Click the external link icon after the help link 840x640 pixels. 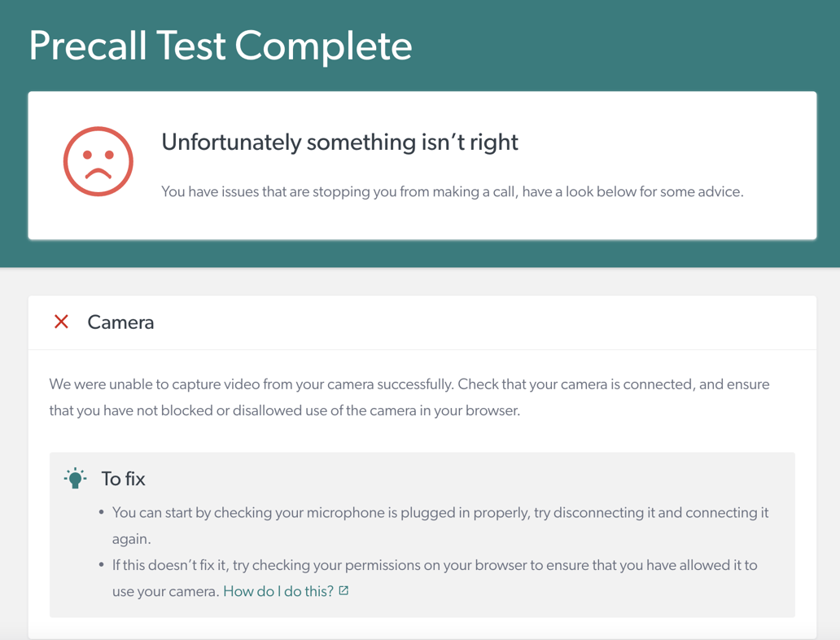[x=343, y=589]
